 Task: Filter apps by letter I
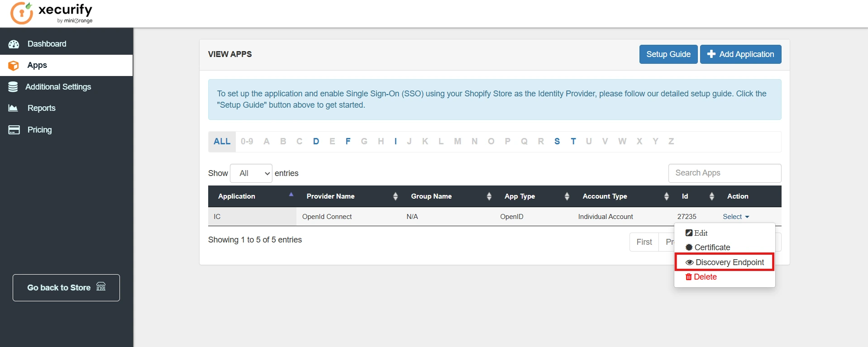click(396, 142)
